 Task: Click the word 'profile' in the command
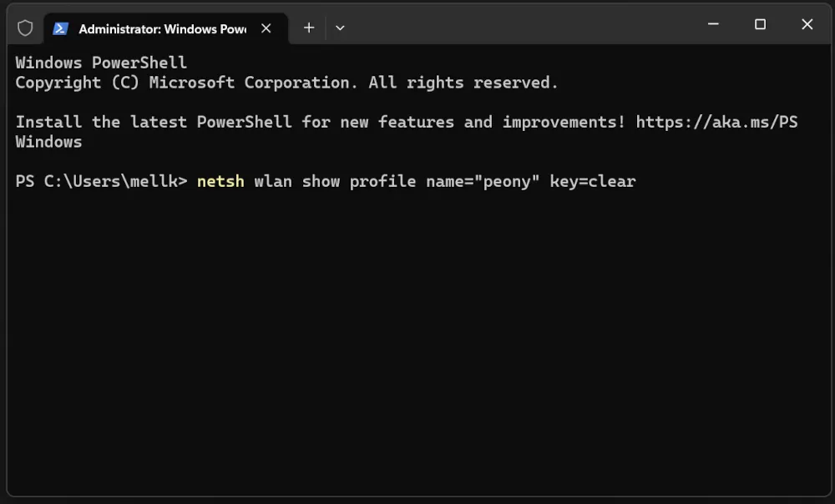382,181
